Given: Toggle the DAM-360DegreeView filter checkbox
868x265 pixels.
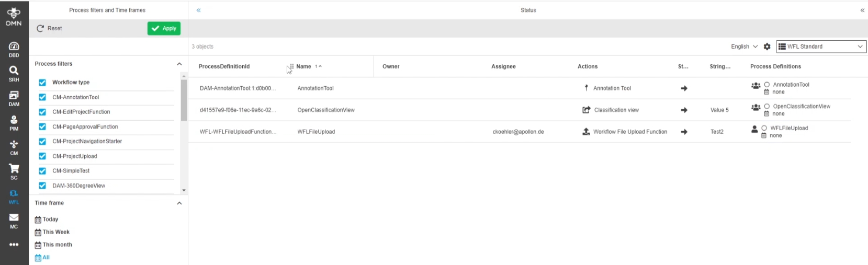Looking at the screenshot, I should pos(42,186).
